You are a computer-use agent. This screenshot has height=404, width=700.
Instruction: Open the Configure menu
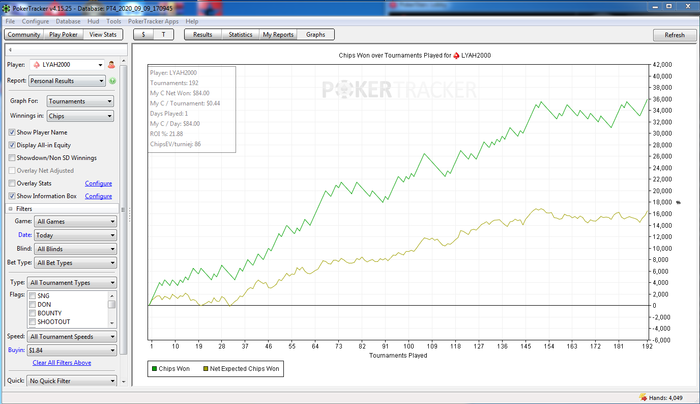click(35, 21)
